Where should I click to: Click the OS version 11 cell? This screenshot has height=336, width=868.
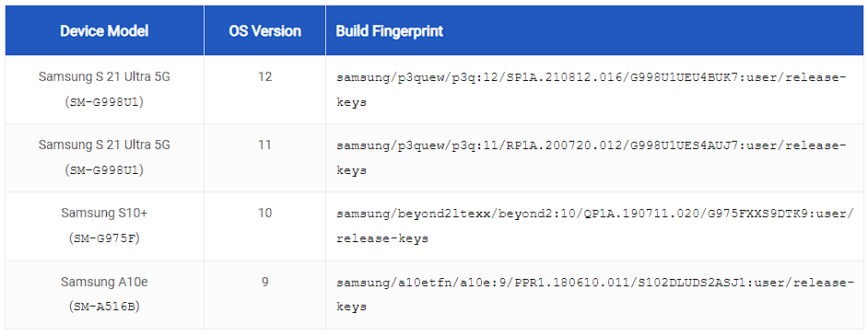coord(264,157)
